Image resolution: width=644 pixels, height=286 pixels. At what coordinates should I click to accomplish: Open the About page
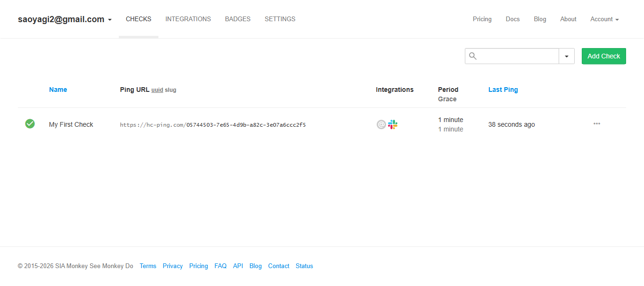[x=568, y=19]
